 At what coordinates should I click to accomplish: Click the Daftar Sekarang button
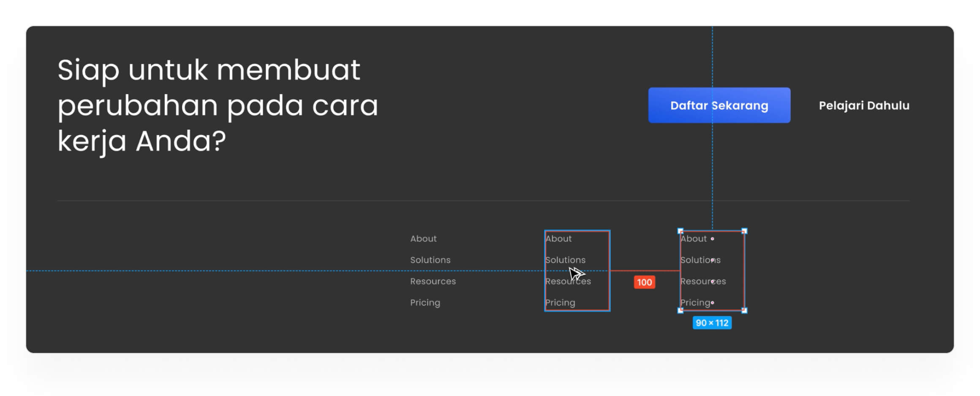tap(719, 106)
